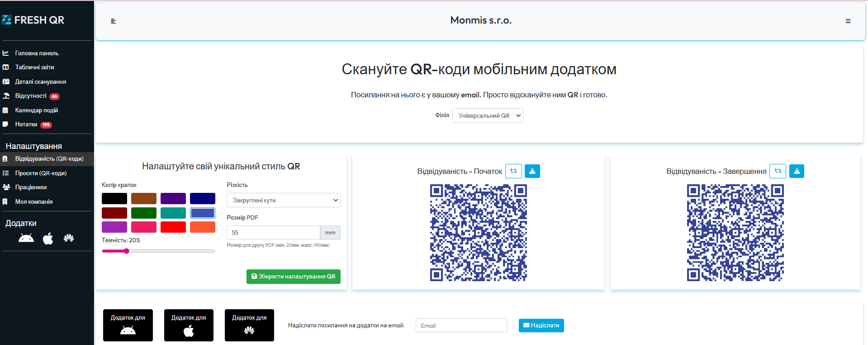Collapse sidebar using top-left toggle icon
Image resolution: width=868 pixels, height=345 pixels.
[114, 21]
